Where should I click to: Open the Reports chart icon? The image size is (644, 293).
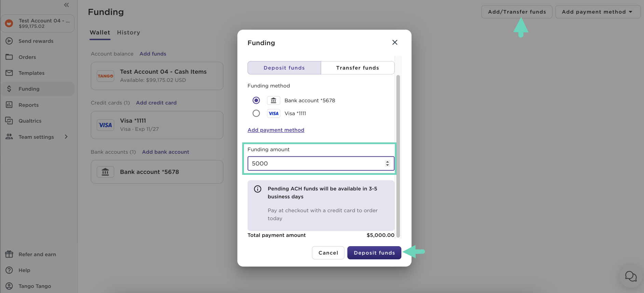(9, 105)
